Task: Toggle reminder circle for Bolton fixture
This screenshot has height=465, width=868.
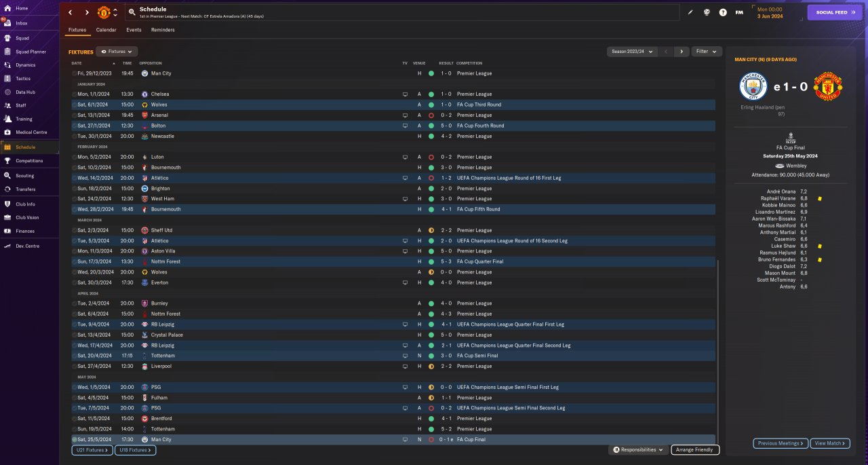Action: 75,126
